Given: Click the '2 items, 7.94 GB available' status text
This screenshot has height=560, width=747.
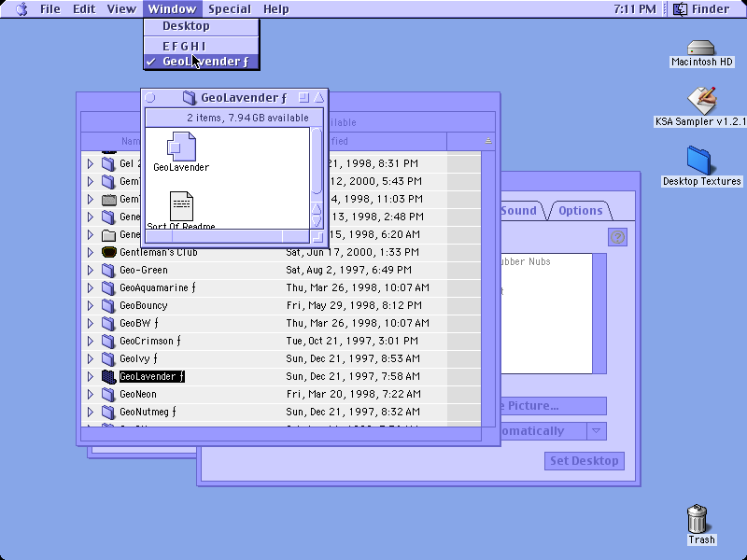Looking at the screenshot, I should click(x=247, y=118).
